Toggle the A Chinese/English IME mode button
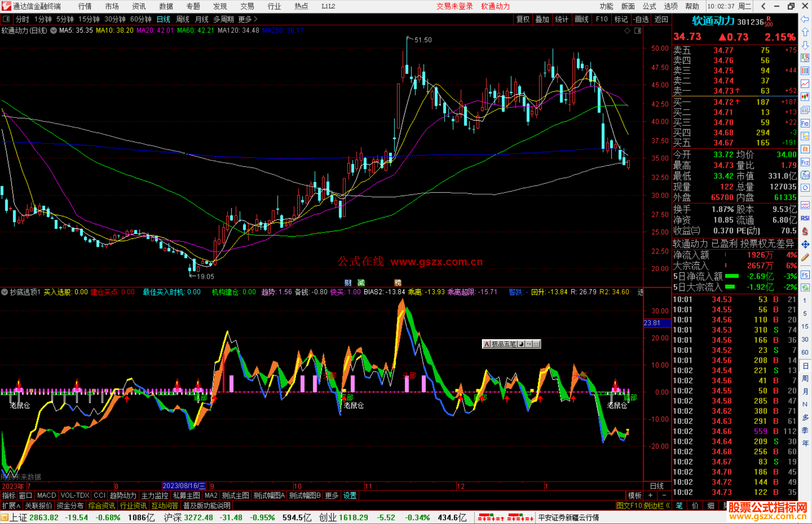 coord(487,344)
